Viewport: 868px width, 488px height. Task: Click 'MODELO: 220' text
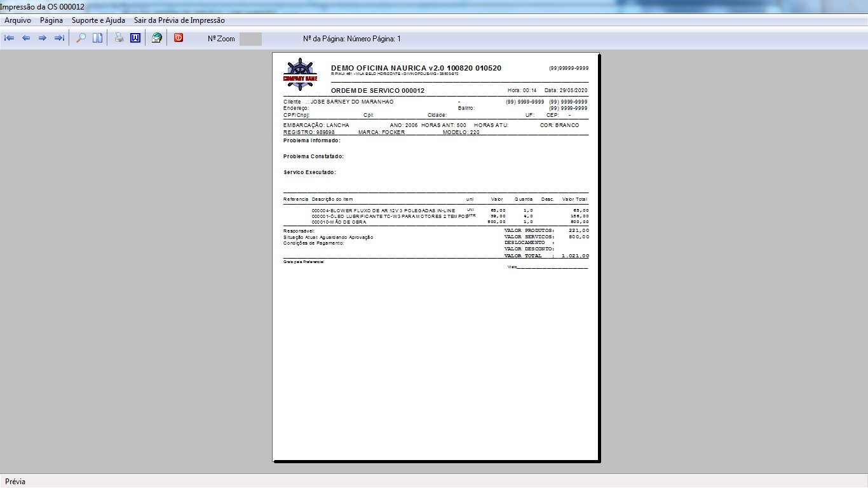461,132
